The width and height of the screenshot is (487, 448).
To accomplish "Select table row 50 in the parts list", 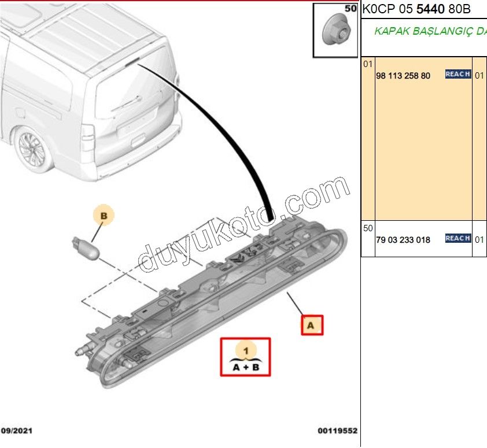I will [367, 227].
